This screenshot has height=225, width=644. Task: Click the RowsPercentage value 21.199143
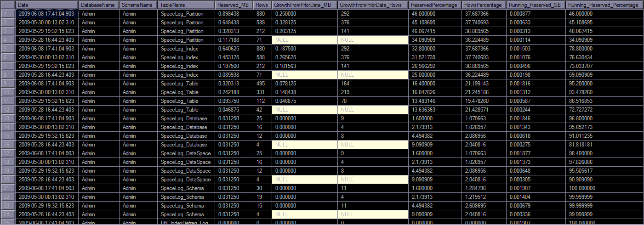click(x=484, y=84)
